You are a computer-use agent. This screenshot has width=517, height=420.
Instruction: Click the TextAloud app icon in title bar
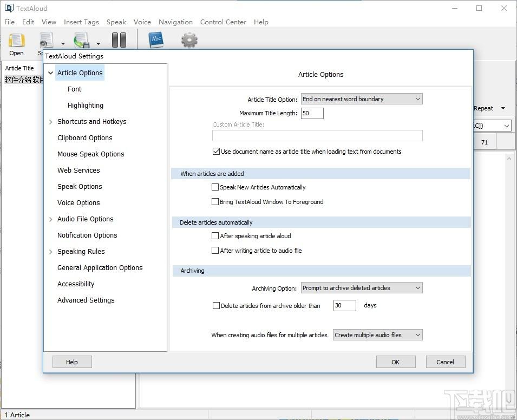point(9,8)
